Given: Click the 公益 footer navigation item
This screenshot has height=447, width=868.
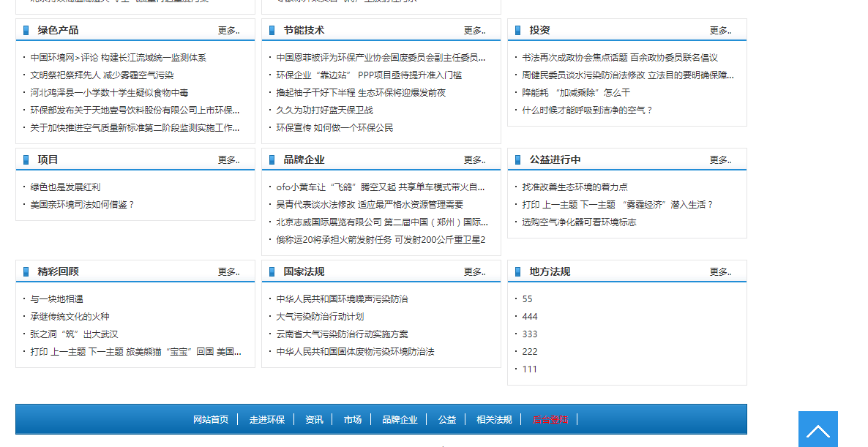Looking at the screenshot, I should tap(446, 419).
